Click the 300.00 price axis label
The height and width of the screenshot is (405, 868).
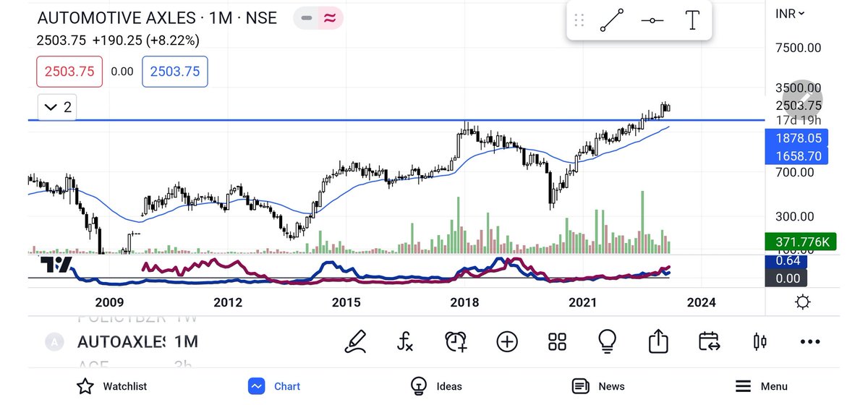[x=794, y=216]
